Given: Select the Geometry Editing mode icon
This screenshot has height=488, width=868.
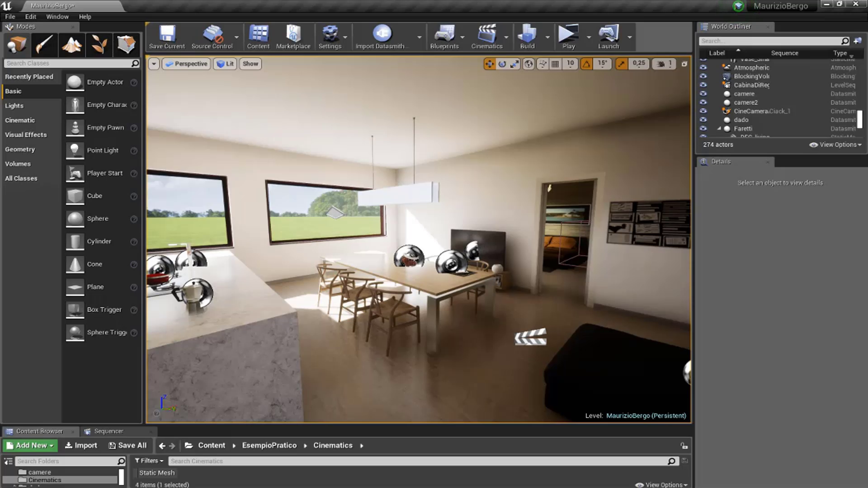Looking at the screenshot, I should 126,45.
